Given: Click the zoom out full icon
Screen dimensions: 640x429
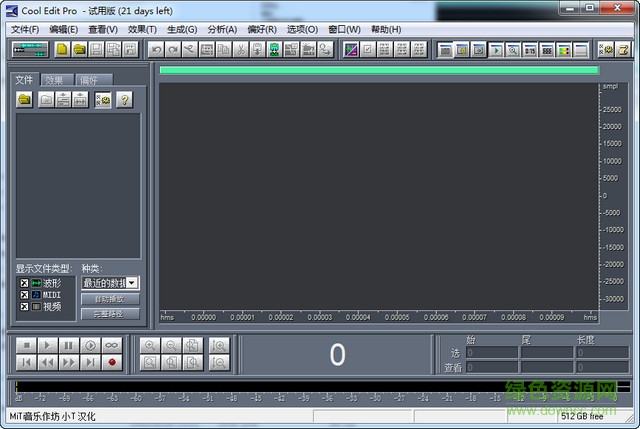Looking at the screenshot, I should [193, 345].
